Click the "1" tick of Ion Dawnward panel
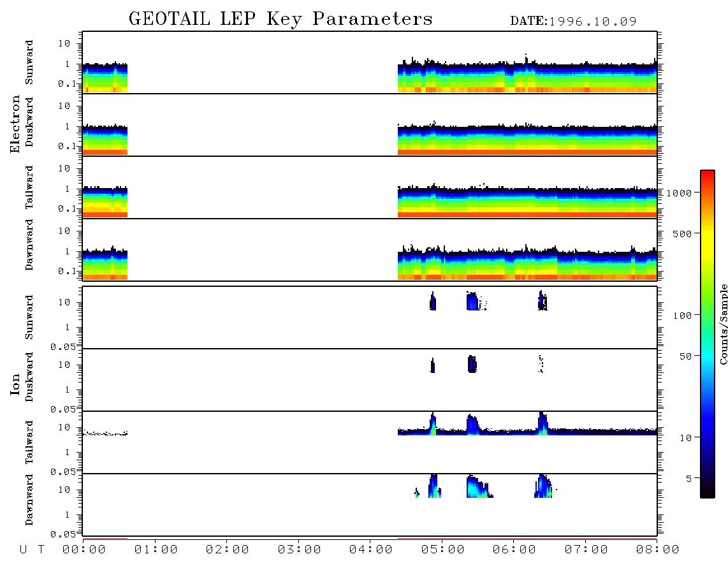The image size is (728, 561). pyautogui.click(x=68, y=514)
